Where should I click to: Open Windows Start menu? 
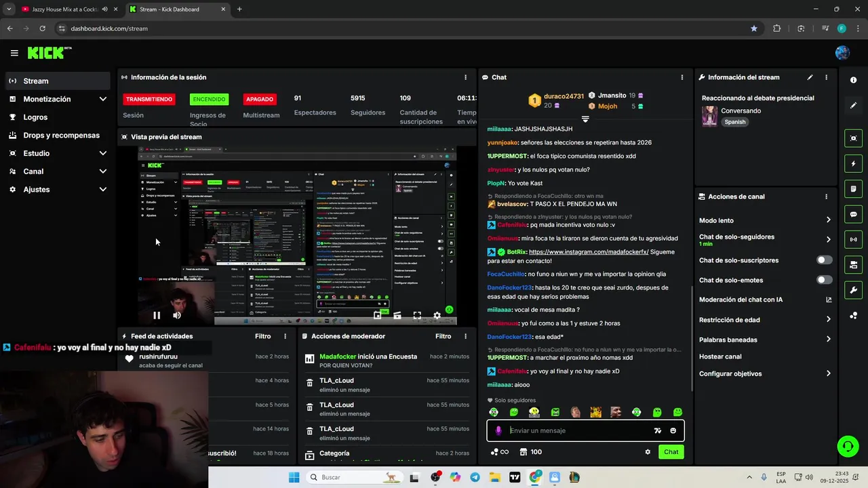click(x=294, y=477)
